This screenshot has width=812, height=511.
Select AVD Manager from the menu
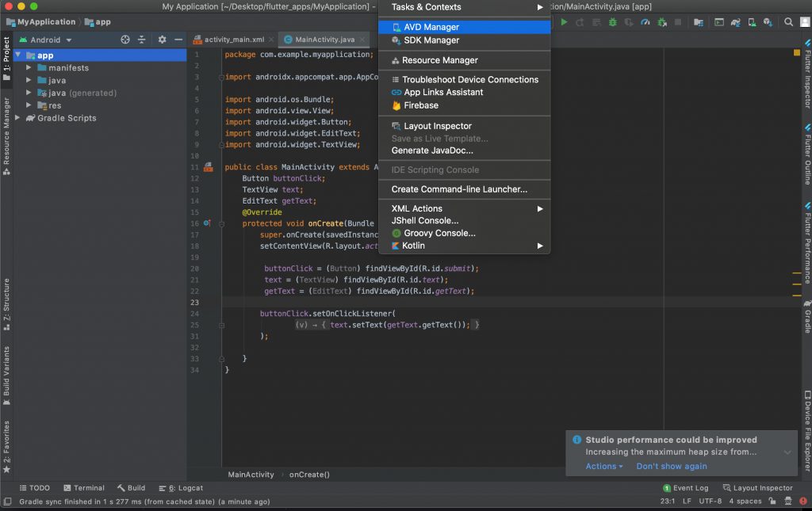coord(465,27)
